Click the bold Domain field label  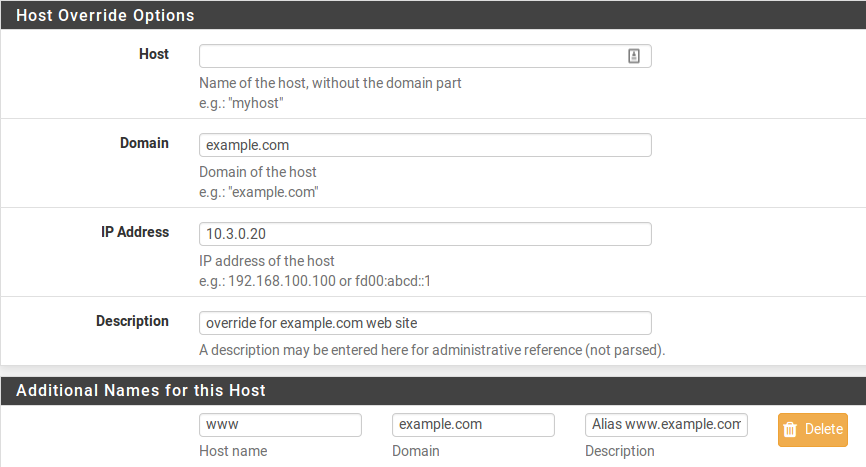144,143
